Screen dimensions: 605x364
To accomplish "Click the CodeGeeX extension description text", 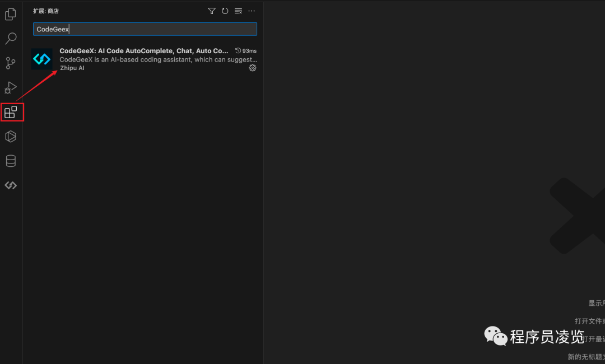I will pyautogui.click(x=158, y=59).
